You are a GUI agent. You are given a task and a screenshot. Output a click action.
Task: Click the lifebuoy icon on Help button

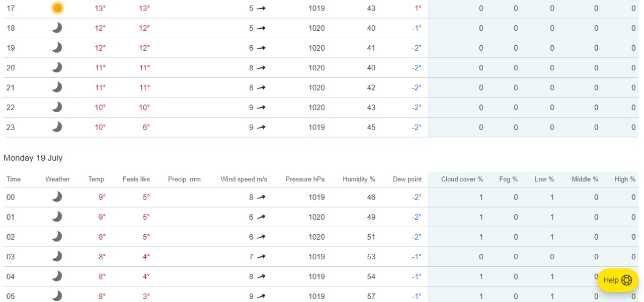tap(626, 280)
